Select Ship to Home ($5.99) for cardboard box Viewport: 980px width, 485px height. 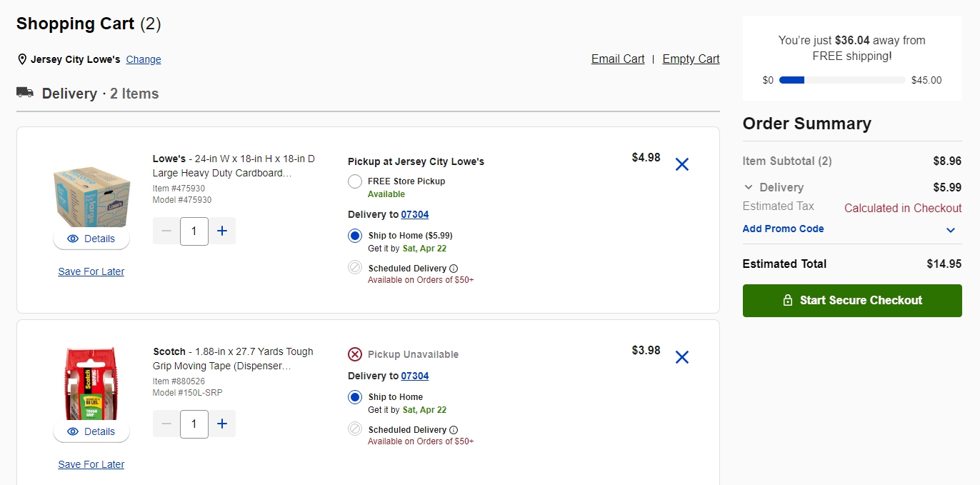(x=355, y=236)
